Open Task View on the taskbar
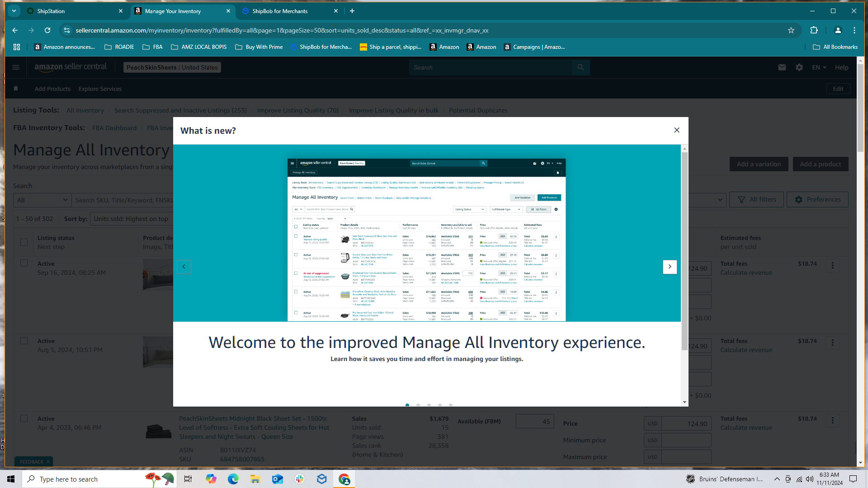The height and width of the screenshot is (488, 868). click(188, 479)
